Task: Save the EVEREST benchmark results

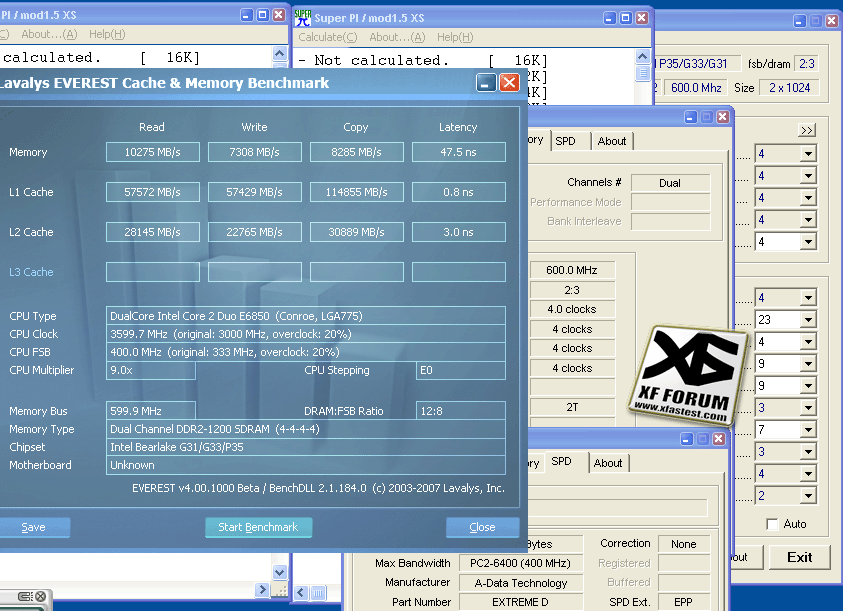Action: pyautogui.click(x=35, y=527)
